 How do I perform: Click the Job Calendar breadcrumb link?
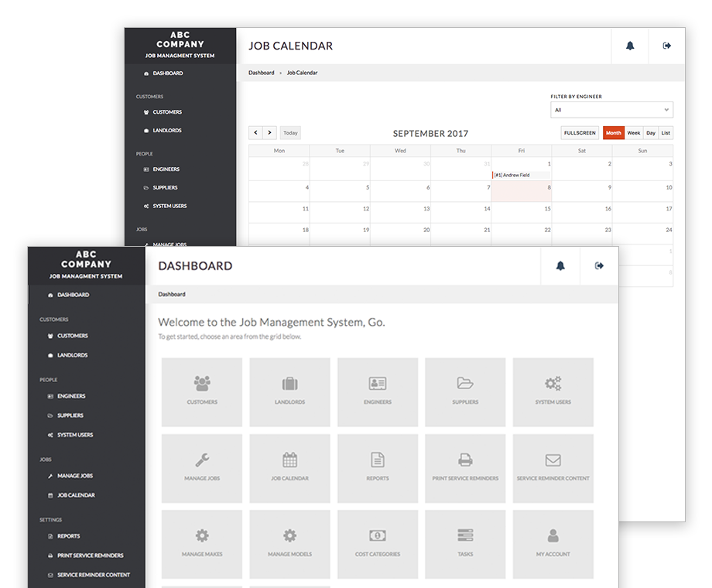[x=302, y=73]
